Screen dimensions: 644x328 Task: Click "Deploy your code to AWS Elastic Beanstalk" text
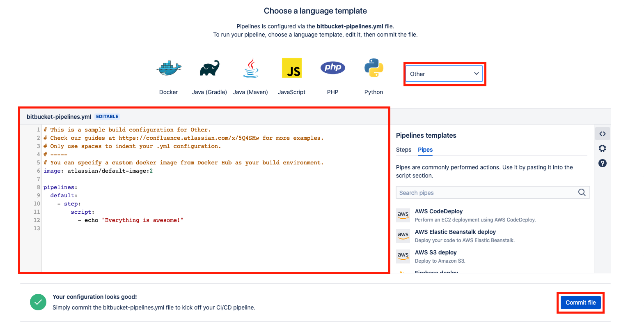click(x=465, y=240)
